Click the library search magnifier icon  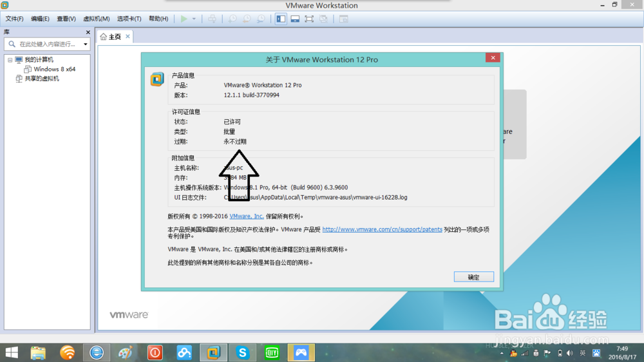tap(12, 44)
